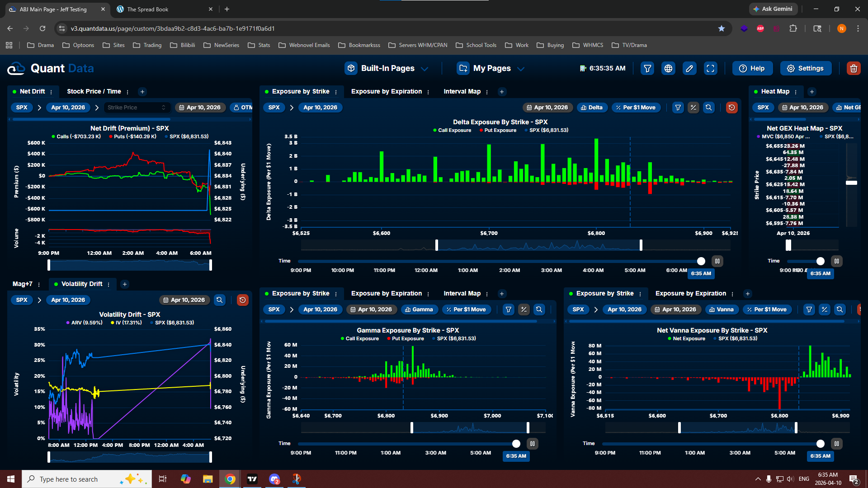Reset Delta Exposure chart with red icon

pos(731,108)
